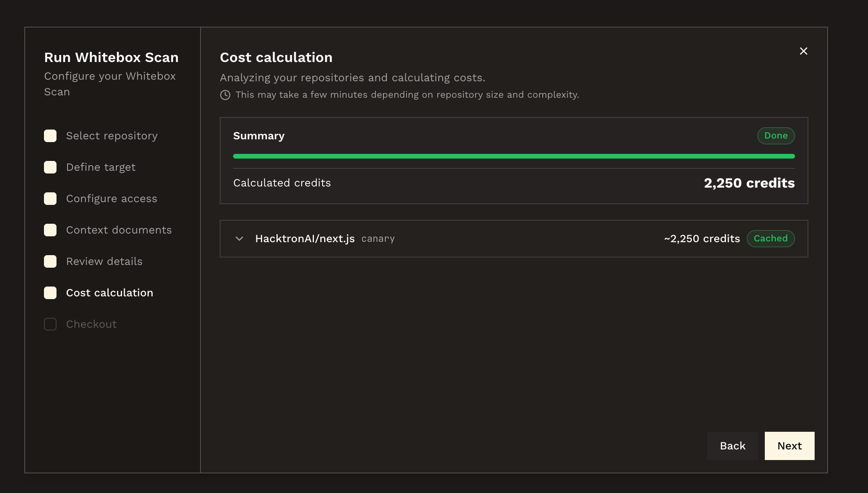Click the Select repository step checkbox
This screenshot has height=493, width=868.
click(50, 136)
